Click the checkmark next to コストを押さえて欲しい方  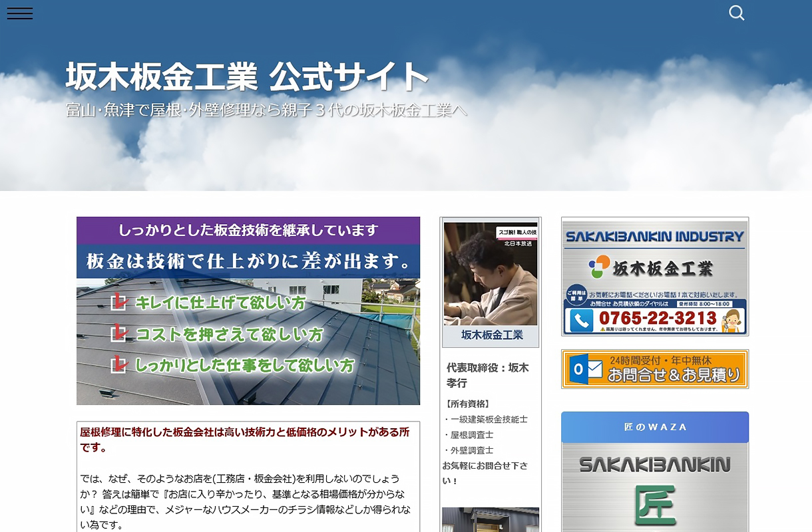click(119, 332)
